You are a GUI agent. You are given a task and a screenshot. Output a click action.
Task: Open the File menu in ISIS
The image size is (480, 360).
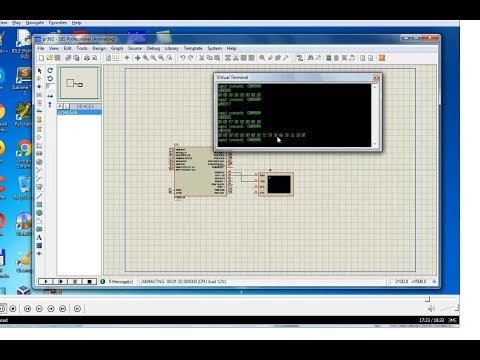point(41,48)
